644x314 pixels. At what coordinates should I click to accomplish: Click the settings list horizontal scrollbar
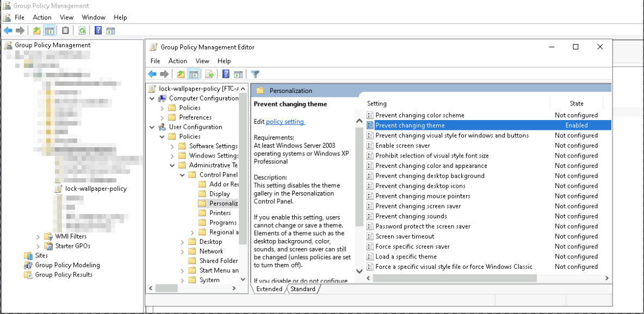pos(454,278)
